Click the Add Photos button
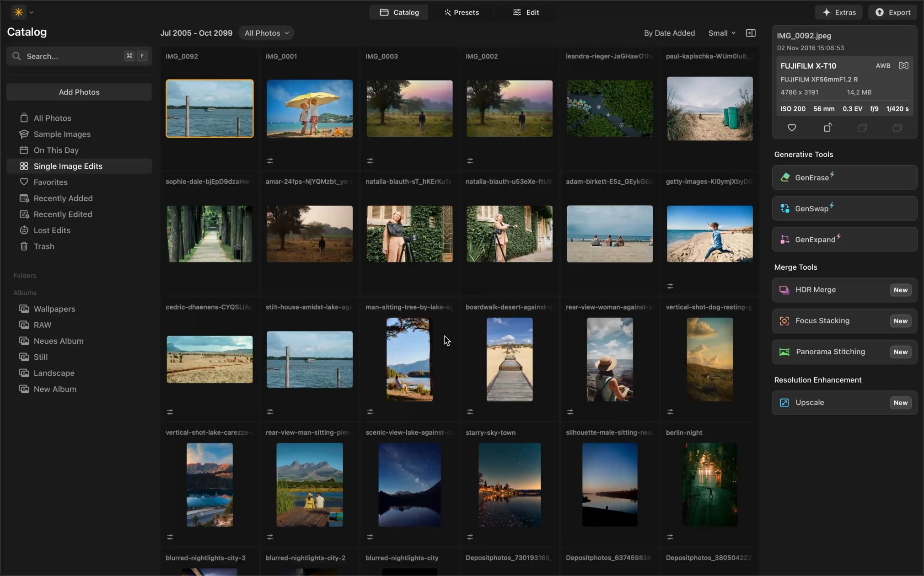This screenshot has height=576, width=924. (79, 92)
